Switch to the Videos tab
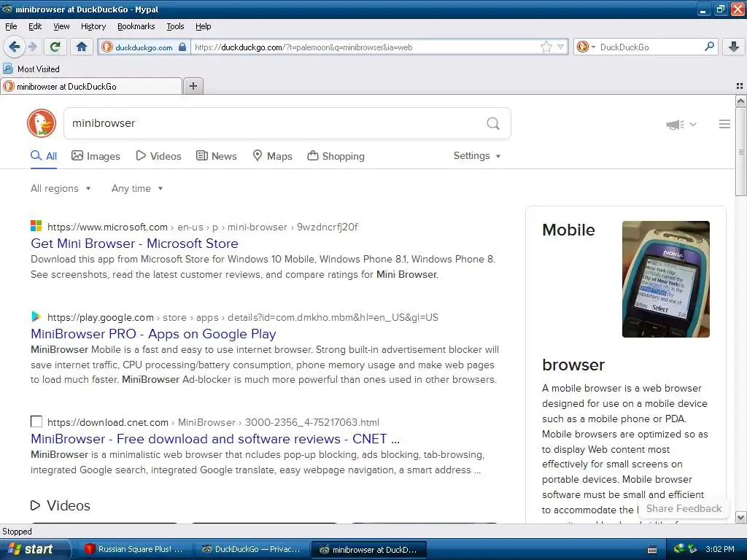The image size is (747, 560). pos(158,156)
